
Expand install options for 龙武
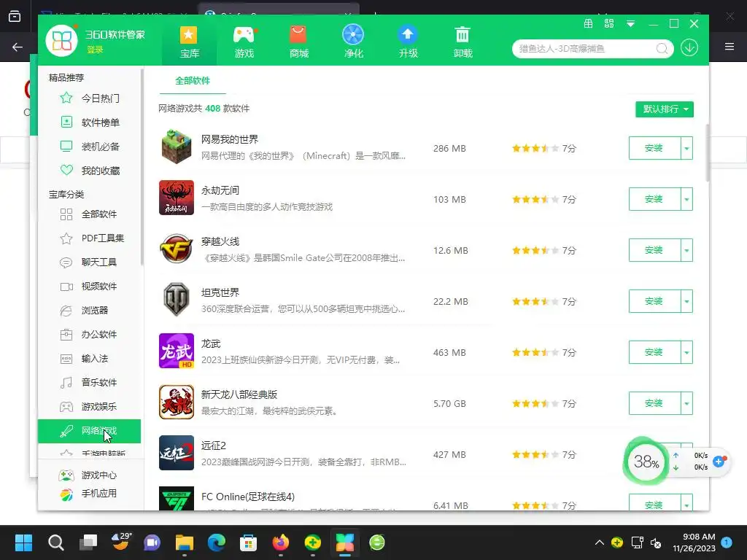686,352
